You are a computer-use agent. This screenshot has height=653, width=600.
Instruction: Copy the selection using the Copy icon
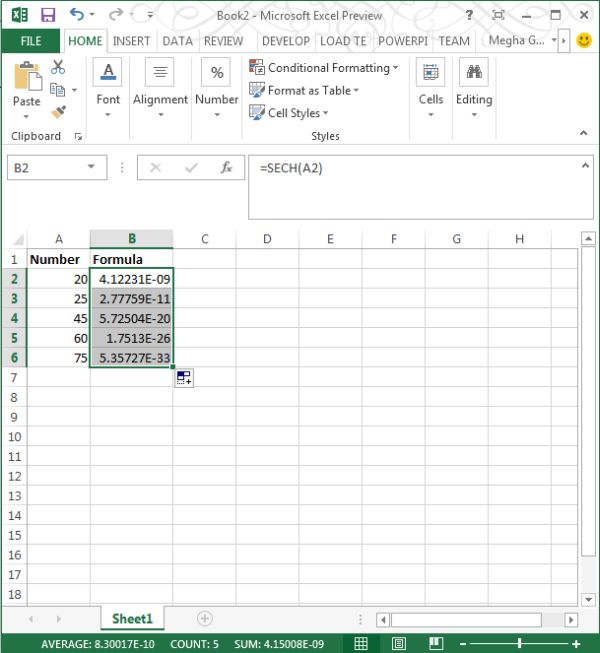point(57,90)
